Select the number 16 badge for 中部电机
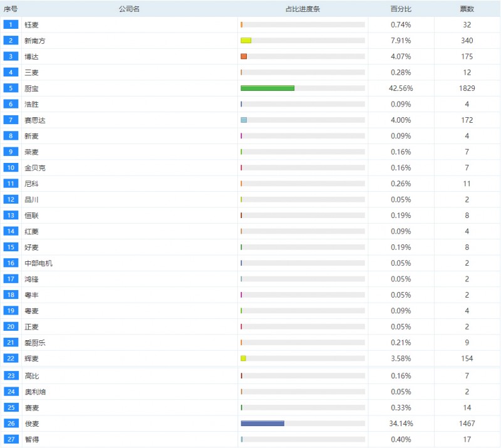501x448 pixels. 11,263
